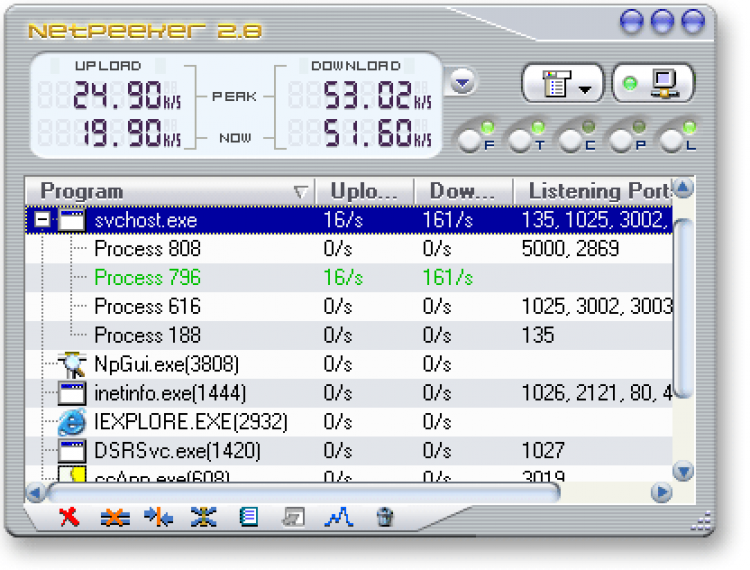Click the Internet Explorer icon
Viewport: 750px width, 570px height.
click(72, 422)
